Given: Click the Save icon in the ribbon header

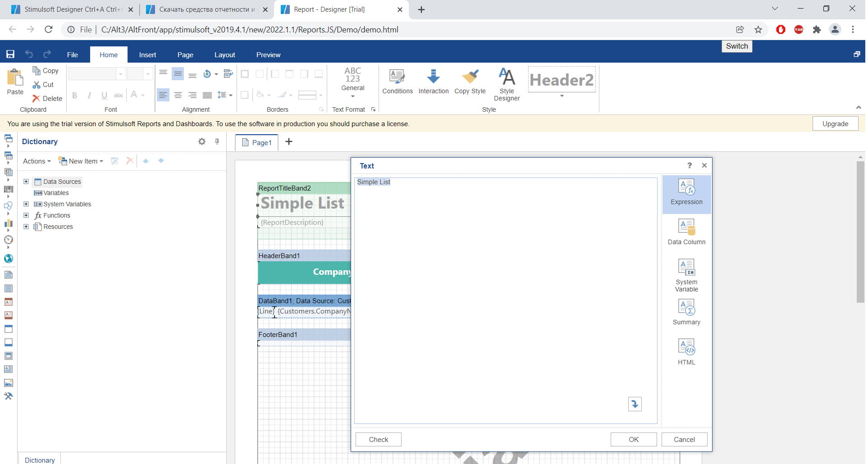Looking at the screenshot, I should [x=10, y=55].
